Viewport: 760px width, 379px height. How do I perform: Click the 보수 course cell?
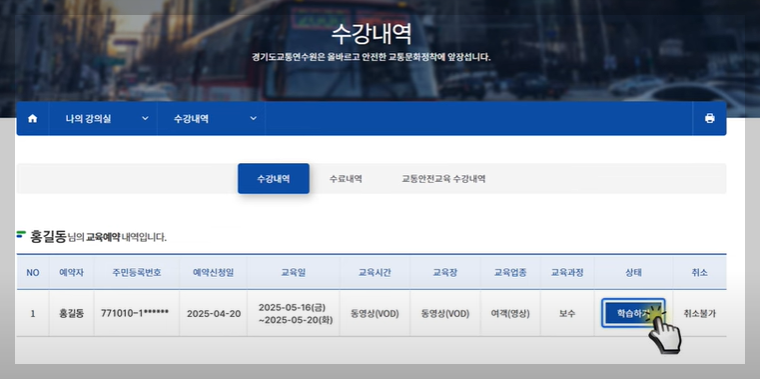[x=567, y=314]
